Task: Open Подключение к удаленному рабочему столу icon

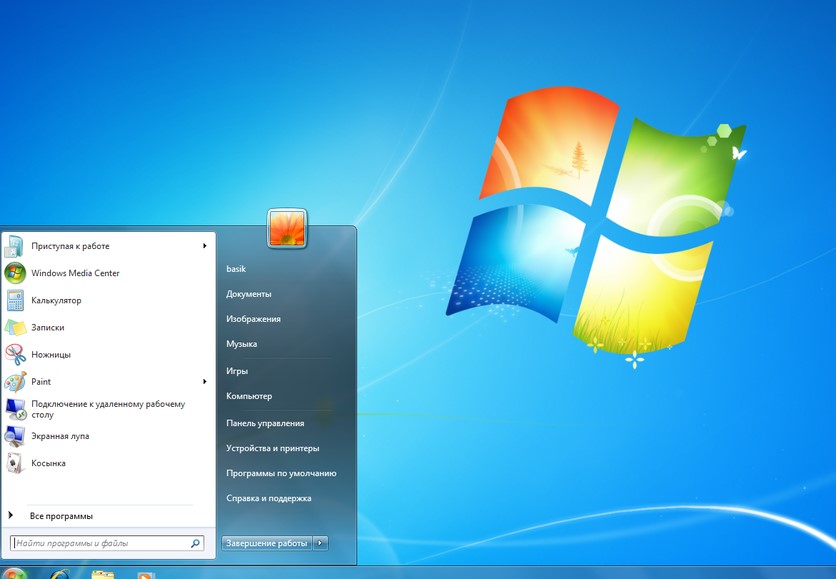Action: click(x=15, y=408)
